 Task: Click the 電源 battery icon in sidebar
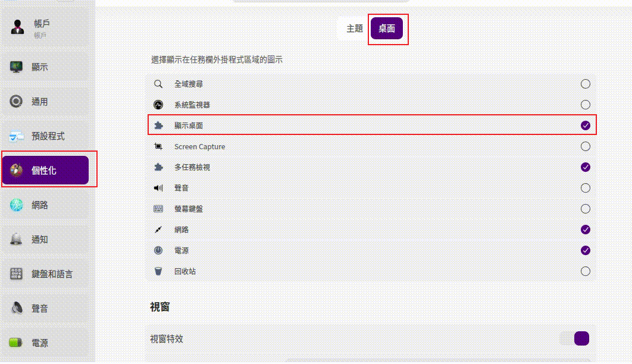pyautogui.click(x=17, y=343)
